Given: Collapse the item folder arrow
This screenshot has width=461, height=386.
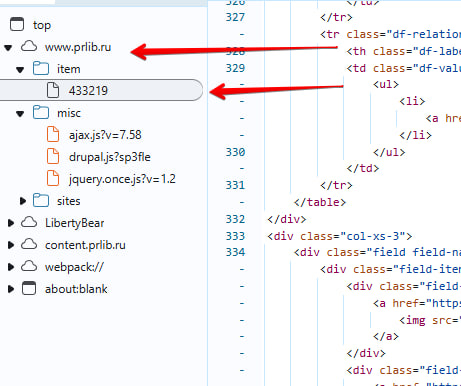Looking at the screenshot, I should click(20, 70).
